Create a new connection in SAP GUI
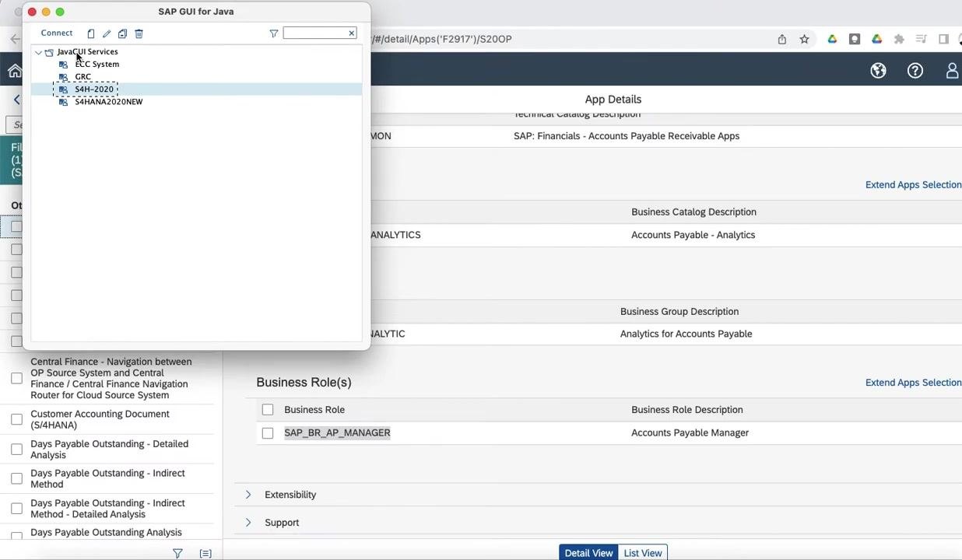Viewport: 962px width, 560px height. 91,33
